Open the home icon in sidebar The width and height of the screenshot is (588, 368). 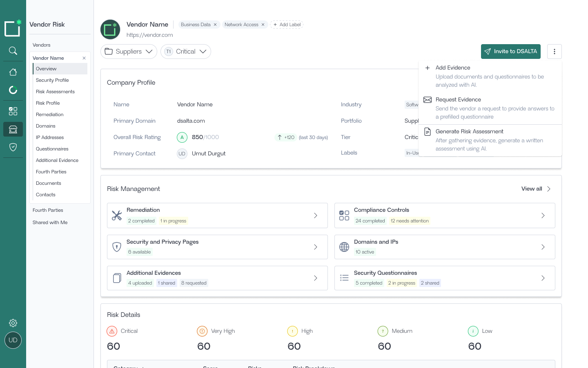[13, 72]
